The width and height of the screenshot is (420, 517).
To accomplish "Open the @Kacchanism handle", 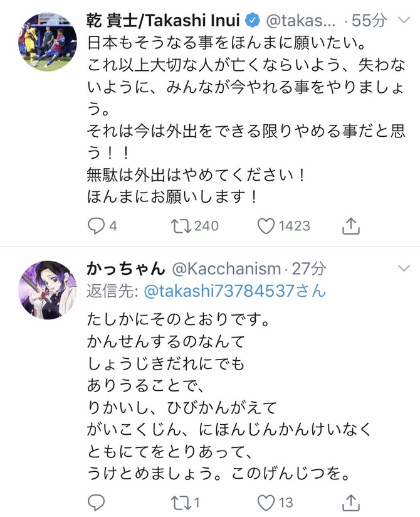I will pyautogui.click(x=226, y=269).
